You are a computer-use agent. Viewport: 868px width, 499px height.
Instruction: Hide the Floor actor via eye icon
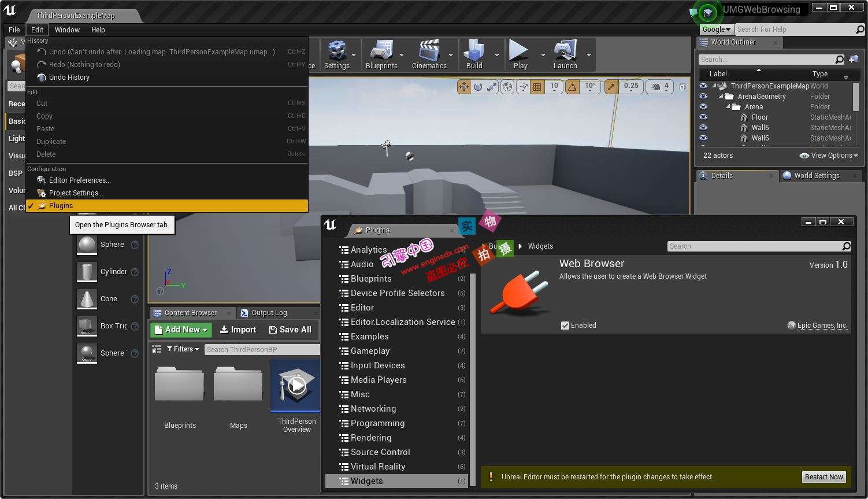pyautogui.click(x=703, y=117)
